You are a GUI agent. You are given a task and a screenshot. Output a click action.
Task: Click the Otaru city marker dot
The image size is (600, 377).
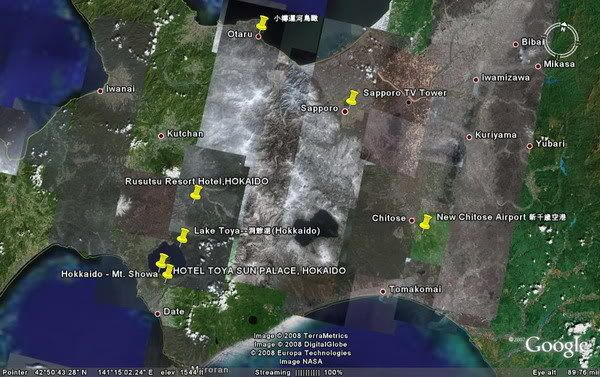(x=259, y=37)
